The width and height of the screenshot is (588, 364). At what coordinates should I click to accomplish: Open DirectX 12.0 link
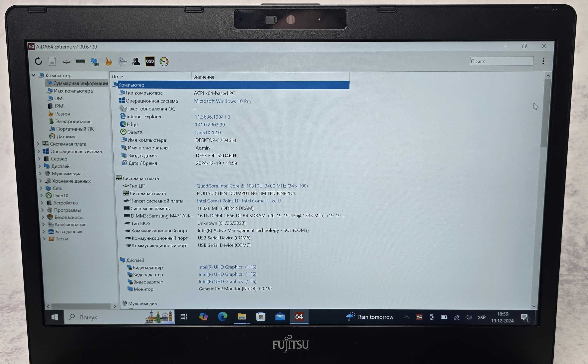208,132
